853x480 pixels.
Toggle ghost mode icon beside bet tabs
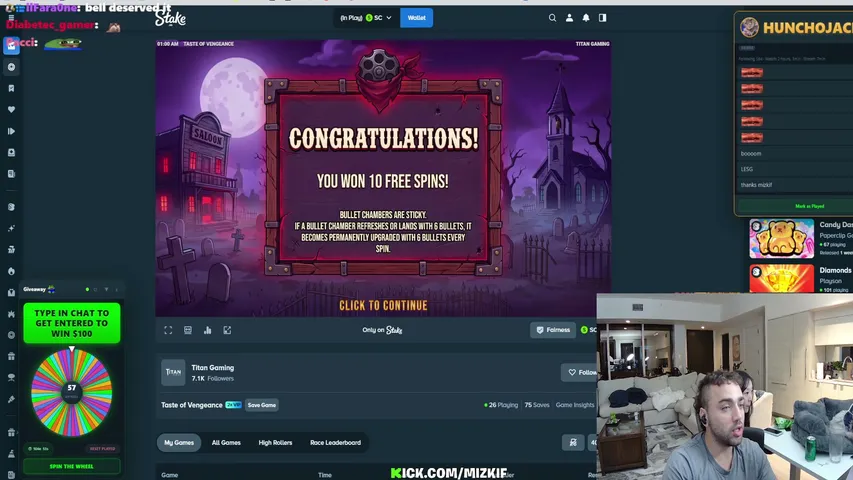[573, 442]
